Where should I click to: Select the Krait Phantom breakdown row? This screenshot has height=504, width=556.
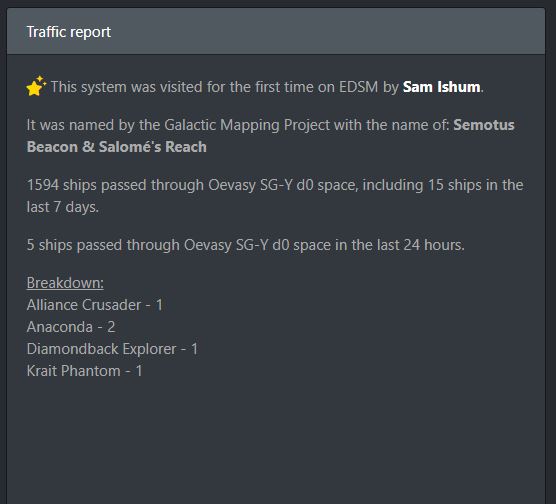click(84, 371)
